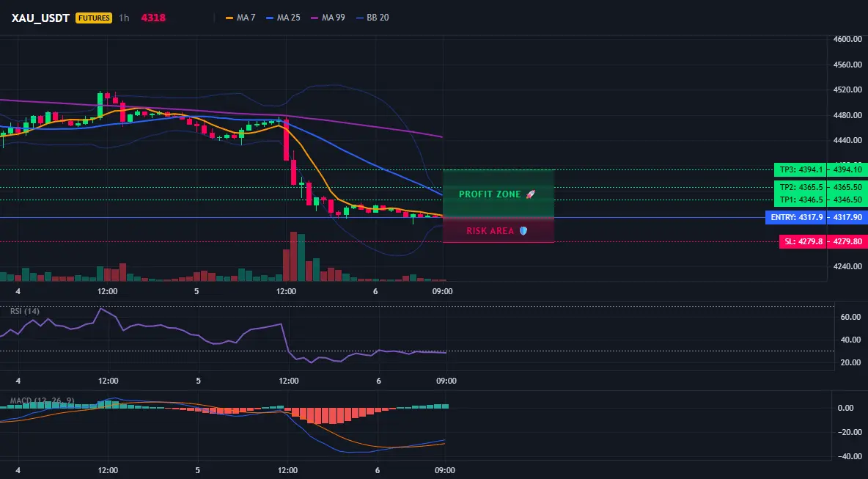Click the TP2: 4365.5 green label

click(801, 187)
